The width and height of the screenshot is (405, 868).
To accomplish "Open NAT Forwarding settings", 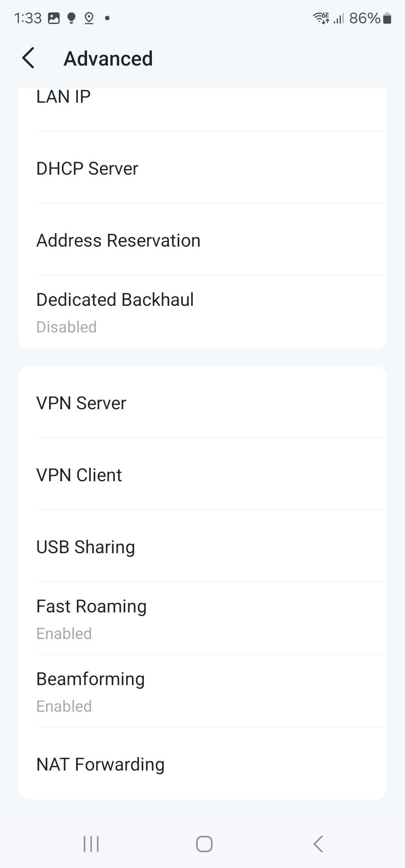I will tap(202, 764).
